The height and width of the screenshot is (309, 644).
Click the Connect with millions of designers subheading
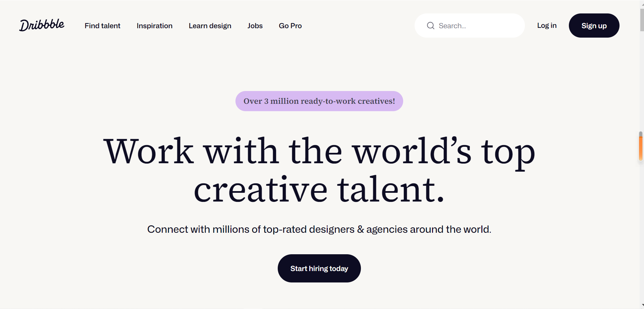coord(319,229)
